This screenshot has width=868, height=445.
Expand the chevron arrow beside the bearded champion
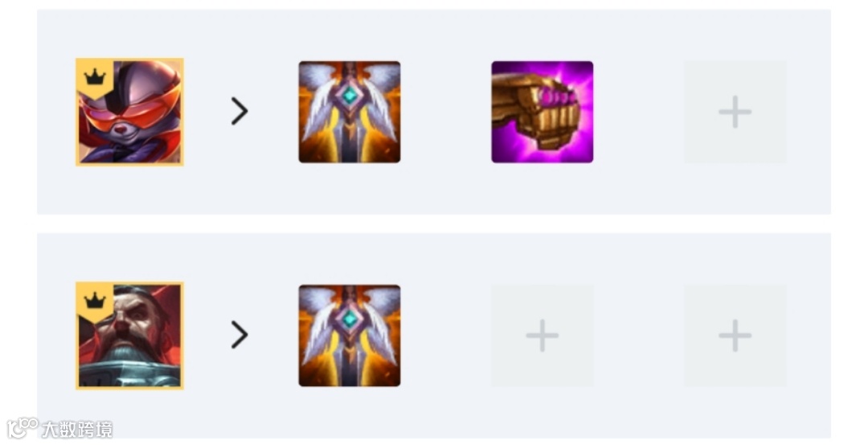(x=240, y=335)
